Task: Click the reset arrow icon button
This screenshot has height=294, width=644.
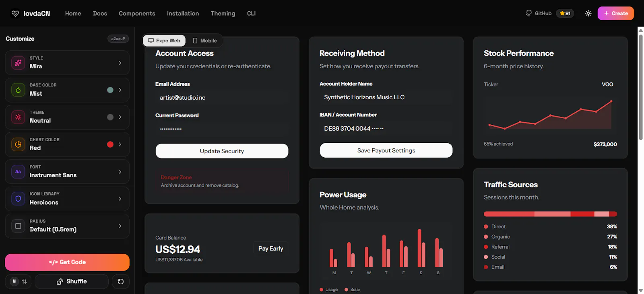Action: 120,282
